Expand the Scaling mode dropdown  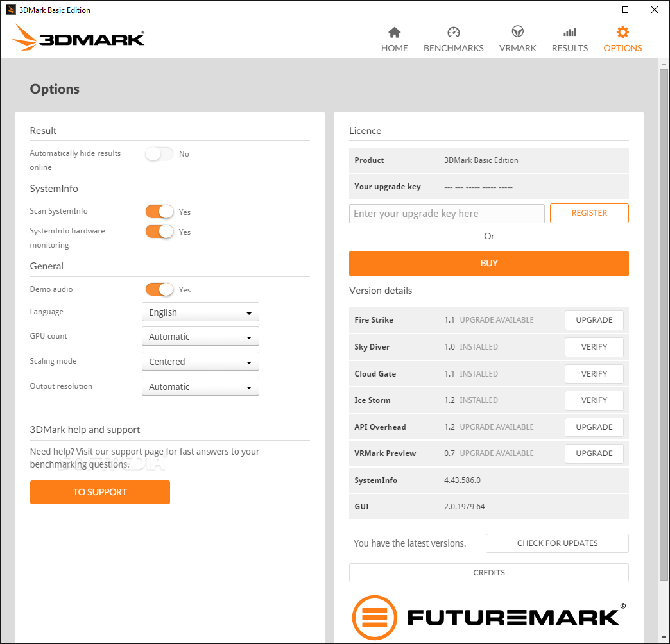200,361
